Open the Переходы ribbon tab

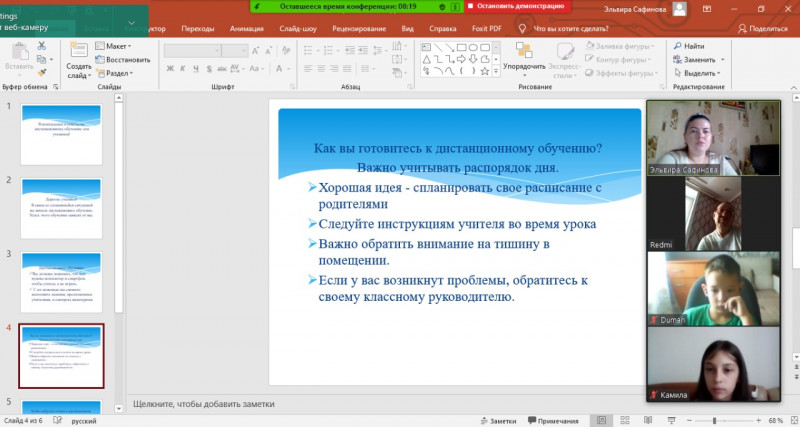pyautogui.click(x=197, y=29)
